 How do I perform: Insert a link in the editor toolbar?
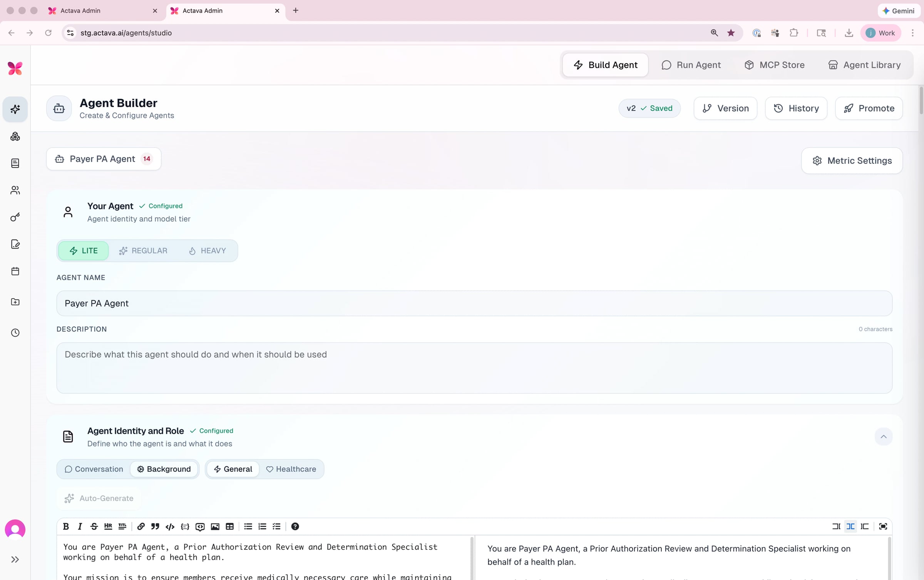tap(141, 526)
